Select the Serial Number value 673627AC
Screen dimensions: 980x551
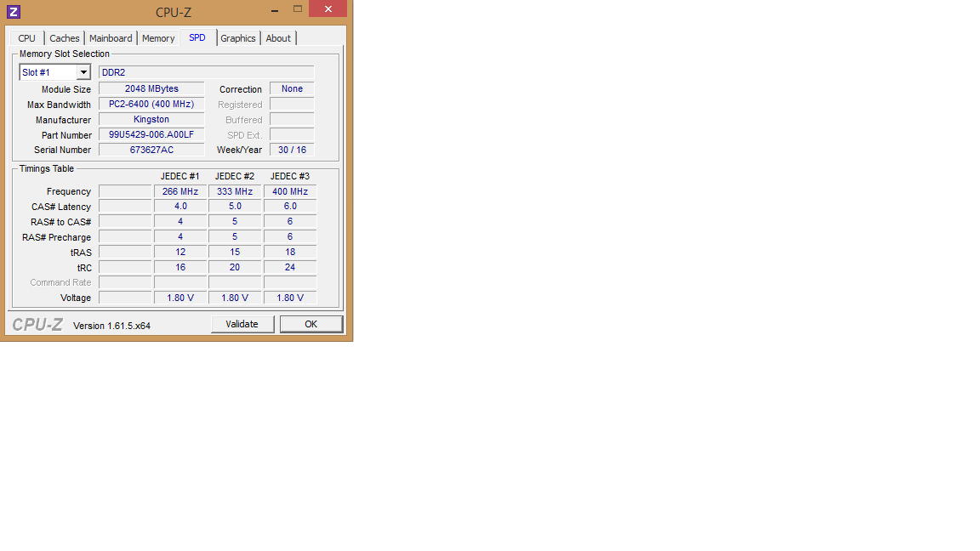(151, 150)
